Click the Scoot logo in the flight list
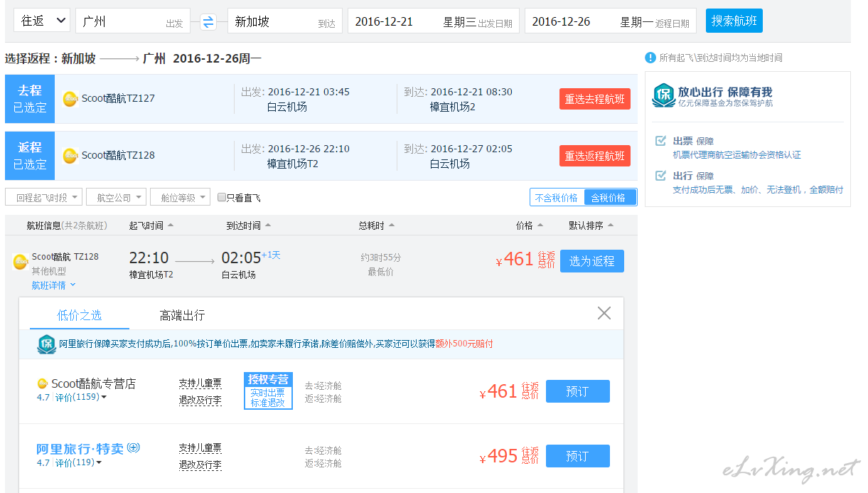The height and width of the screenshot is (493, 868). tap(21, 262)
